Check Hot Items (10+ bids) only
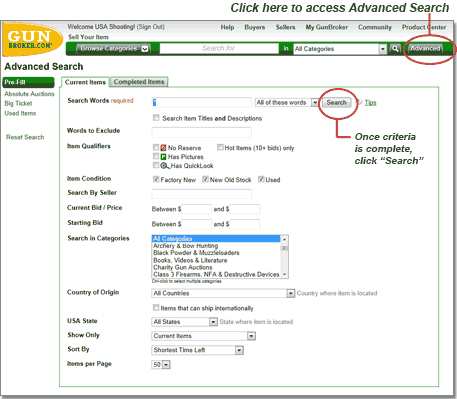 220,147
